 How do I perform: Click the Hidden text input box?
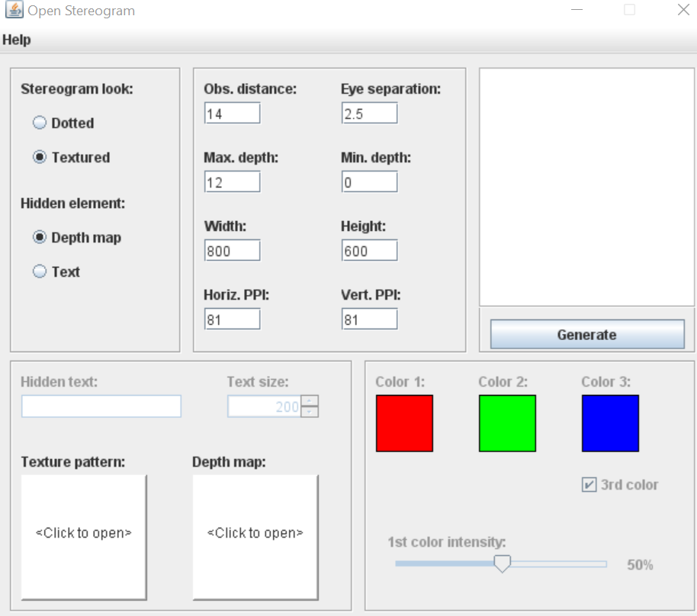(101, 406)
